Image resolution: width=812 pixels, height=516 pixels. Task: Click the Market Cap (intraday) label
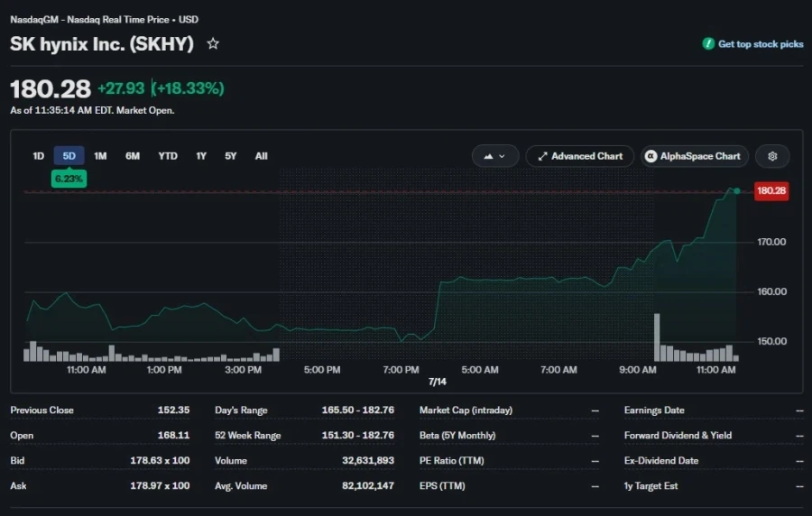(x=466, y=410)
